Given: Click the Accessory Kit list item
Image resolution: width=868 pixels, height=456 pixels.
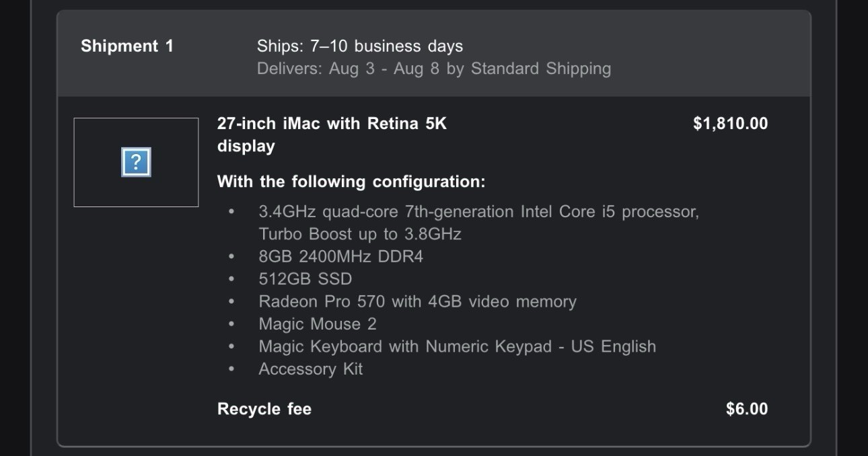Looking at the screenshot, I should click(x=310, y=369).
